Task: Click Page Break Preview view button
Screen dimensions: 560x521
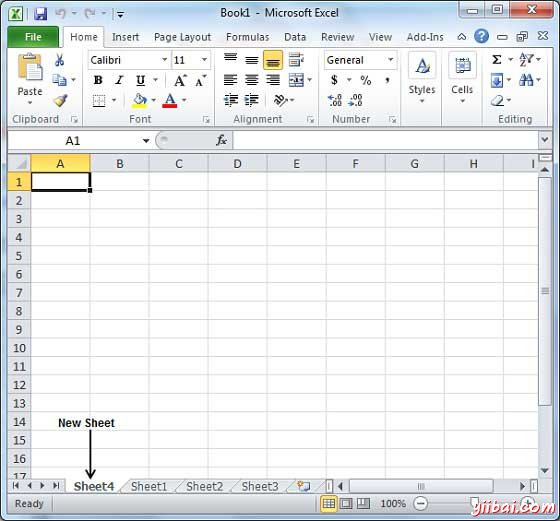Action: (363, 504)
